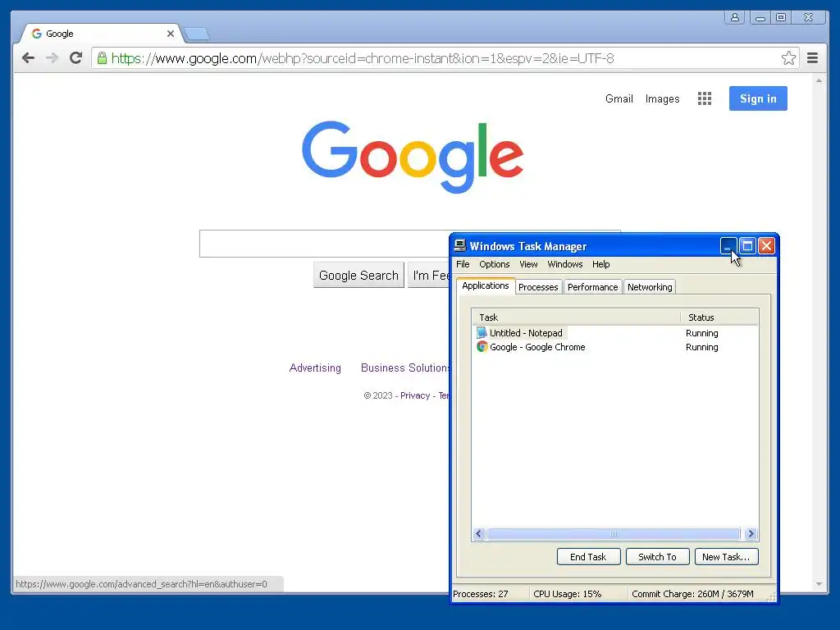The image size is (840, 630).
Task: Click inside the Google search box
Action: [x=324, y=244]
